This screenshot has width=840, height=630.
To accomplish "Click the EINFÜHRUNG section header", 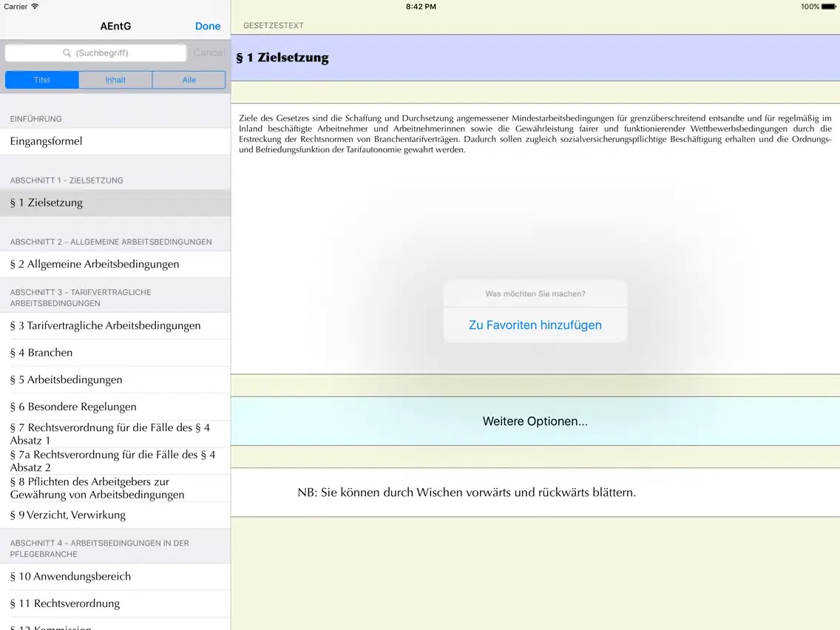I will coord(36,119).
